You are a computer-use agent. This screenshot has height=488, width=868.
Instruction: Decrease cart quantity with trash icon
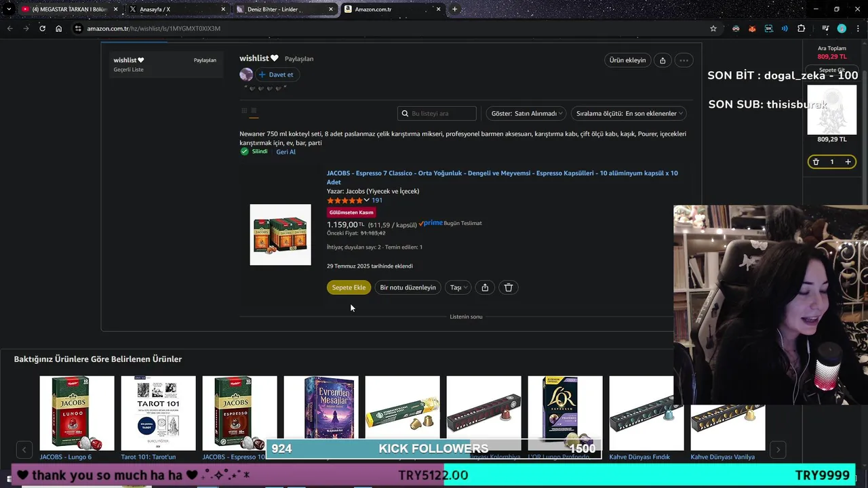pyautogui.click(x=816, y=162)
